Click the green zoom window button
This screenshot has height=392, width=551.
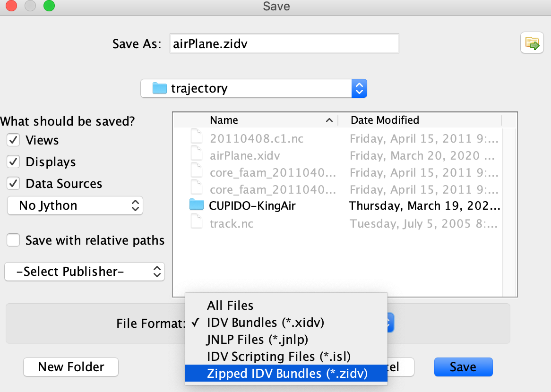[x=49, y=6]
